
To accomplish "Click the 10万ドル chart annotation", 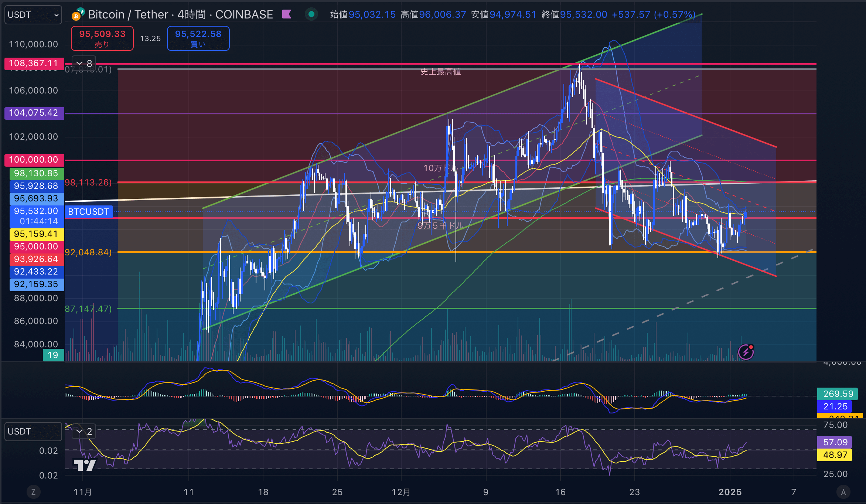I will (x=440, y=168).
